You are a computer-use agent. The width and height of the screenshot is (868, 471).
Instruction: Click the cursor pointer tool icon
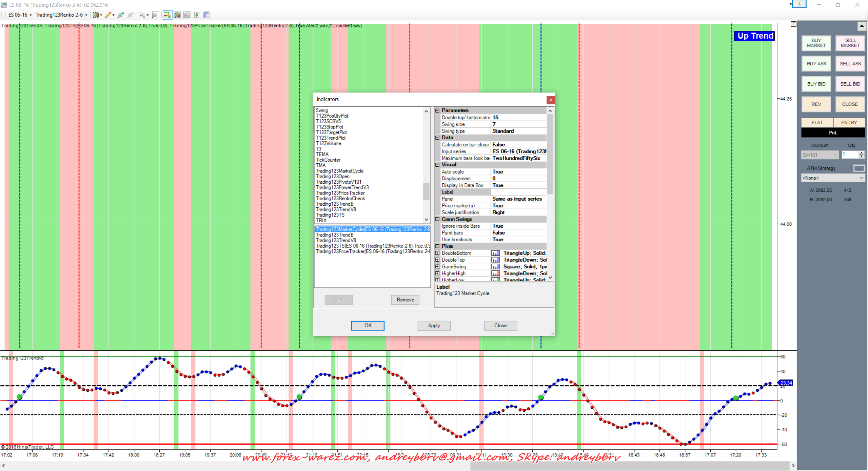tap(142, 15)
